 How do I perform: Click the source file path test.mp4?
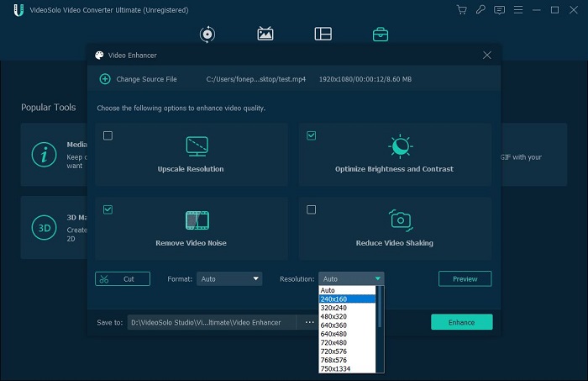255,79
